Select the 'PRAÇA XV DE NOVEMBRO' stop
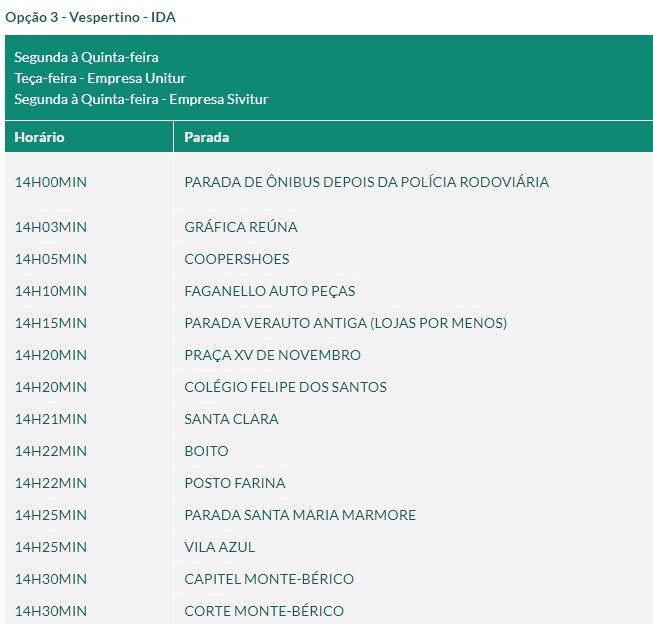Screen dimensions: 653x624 tap(272, 355)
